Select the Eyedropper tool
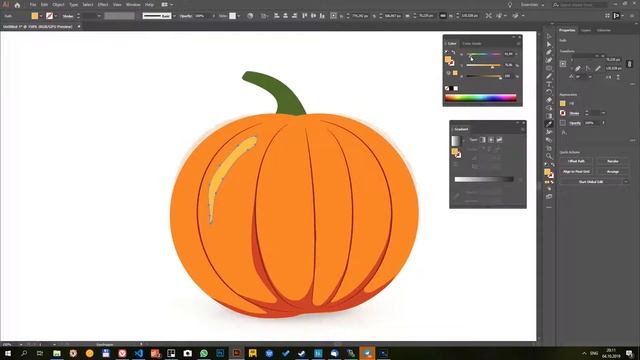Screen dimensions: 640x360 click(549, 124)
